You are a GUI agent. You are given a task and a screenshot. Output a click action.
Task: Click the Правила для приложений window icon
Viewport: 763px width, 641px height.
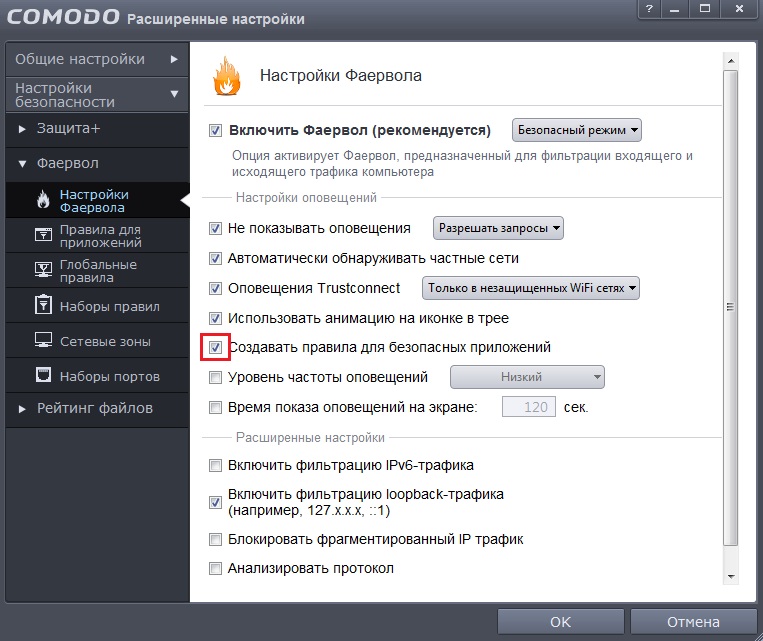tap(43, 235)
